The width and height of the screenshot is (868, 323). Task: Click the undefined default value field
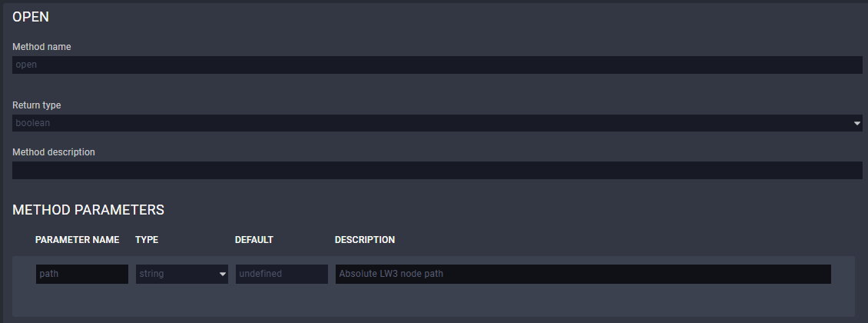[281, 274]
